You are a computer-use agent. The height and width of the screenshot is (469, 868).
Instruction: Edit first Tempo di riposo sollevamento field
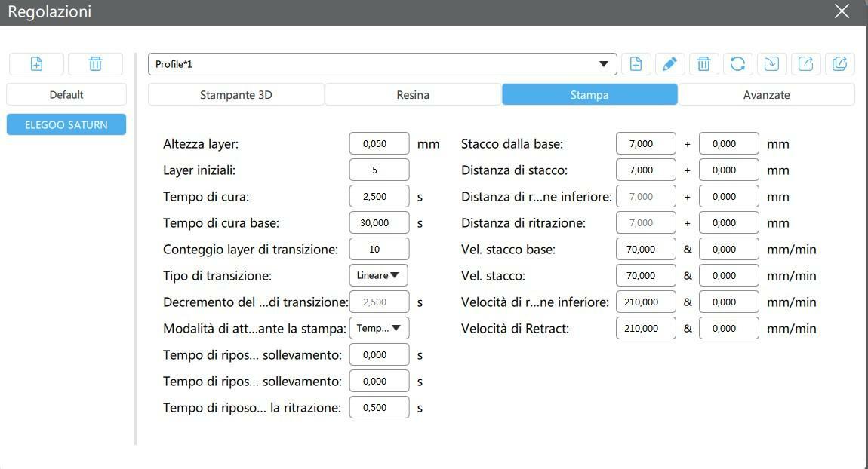[x=379, y=354]
